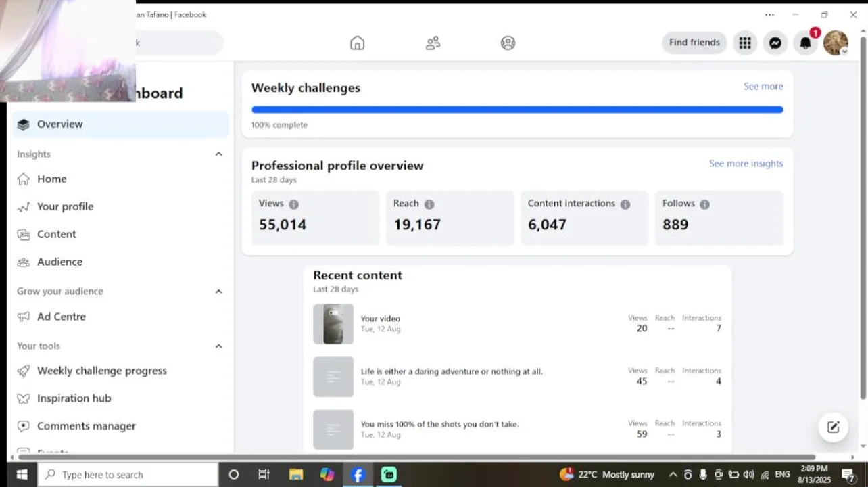Click the new message compose icon
This screenshot has width=868, height=487.
[x=833, y=427]
